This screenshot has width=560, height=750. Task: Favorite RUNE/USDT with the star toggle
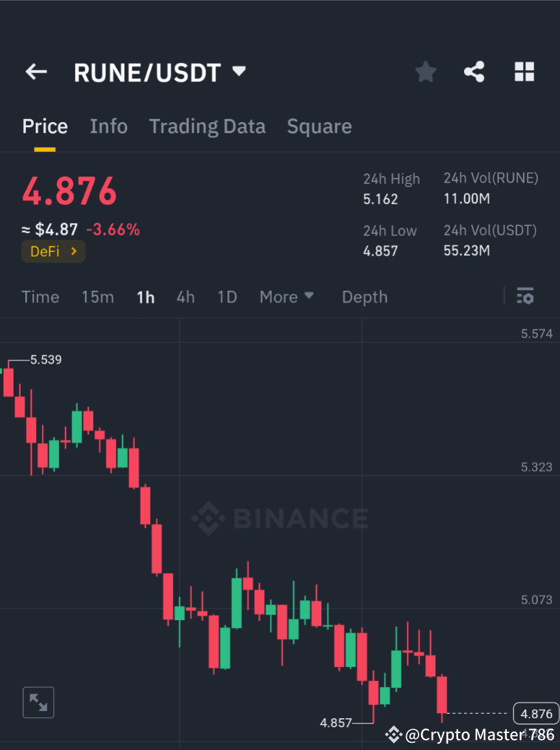(425, 71)
